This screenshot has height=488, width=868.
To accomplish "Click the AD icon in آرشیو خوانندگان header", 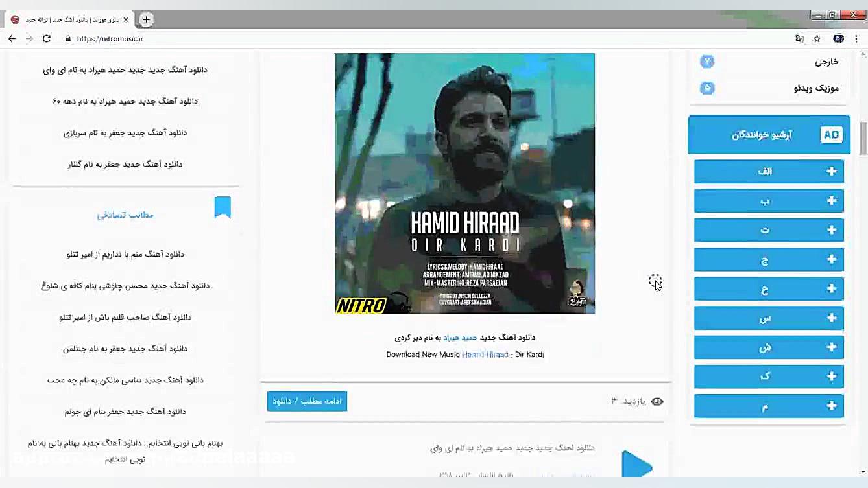I will tap(831, 135).
